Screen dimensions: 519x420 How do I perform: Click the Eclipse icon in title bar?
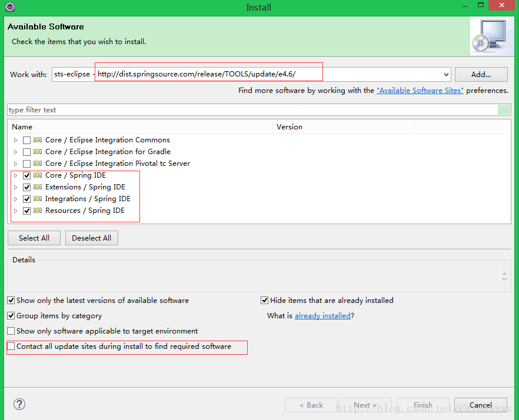click(10, 6)
